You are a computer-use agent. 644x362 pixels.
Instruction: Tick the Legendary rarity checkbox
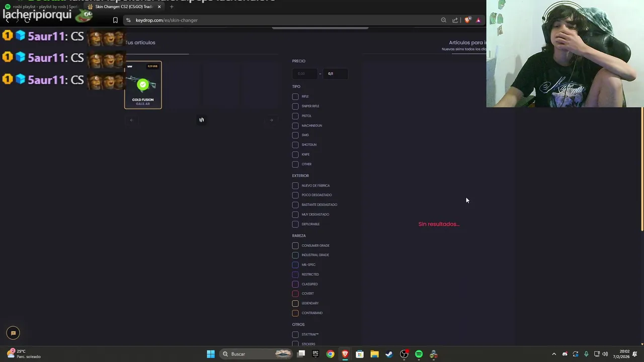click(295, 303)
